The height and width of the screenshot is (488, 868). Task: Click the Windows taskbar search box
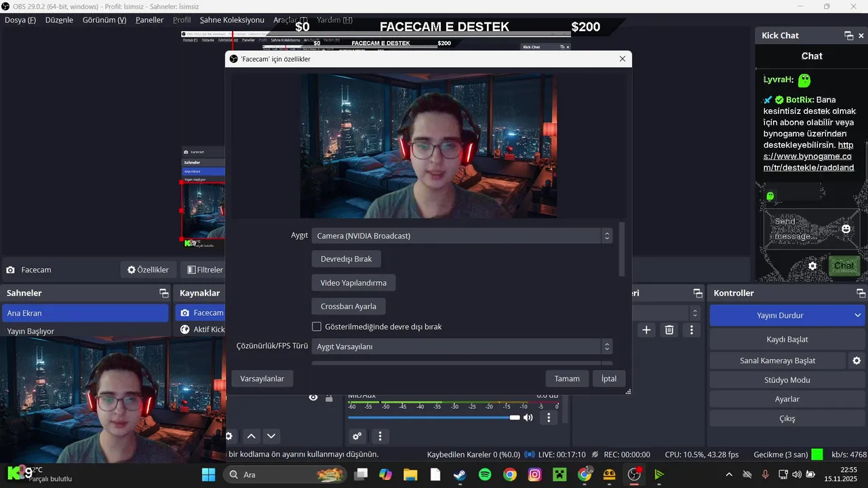click(x=286, y=474)
